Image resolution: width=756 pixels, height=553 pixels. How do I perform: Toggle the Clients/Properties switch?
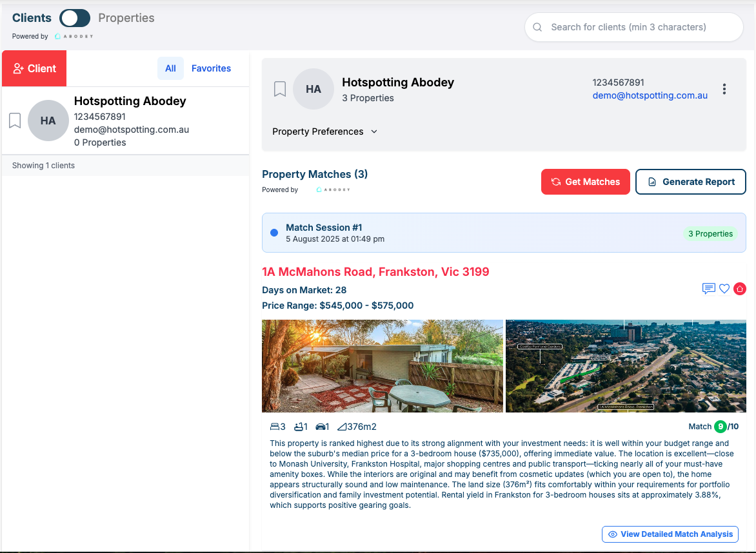tap(75, 18)
